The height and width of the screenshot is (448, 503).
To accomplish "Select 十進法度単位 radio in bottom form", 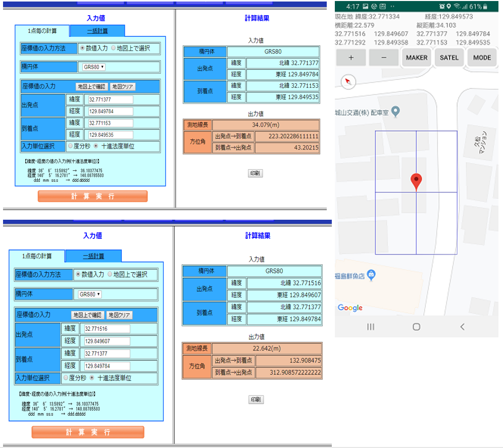I will [92, 378].
